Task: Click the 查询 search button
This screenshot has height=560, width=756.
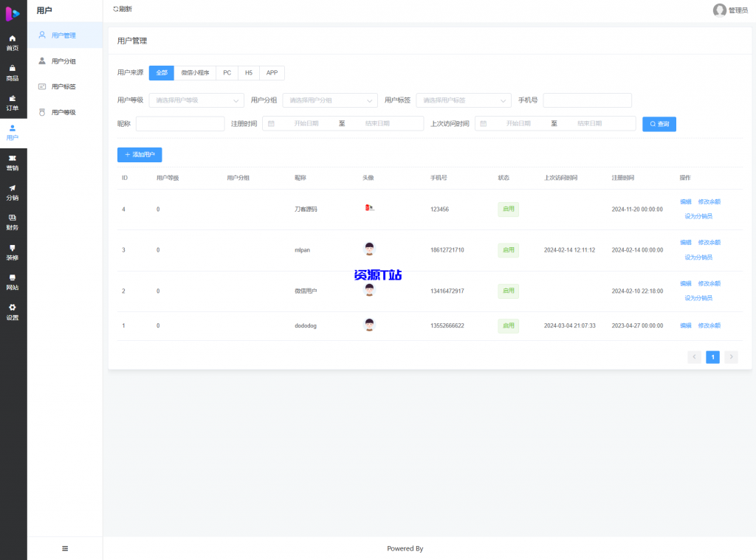Action: [659, 124]
